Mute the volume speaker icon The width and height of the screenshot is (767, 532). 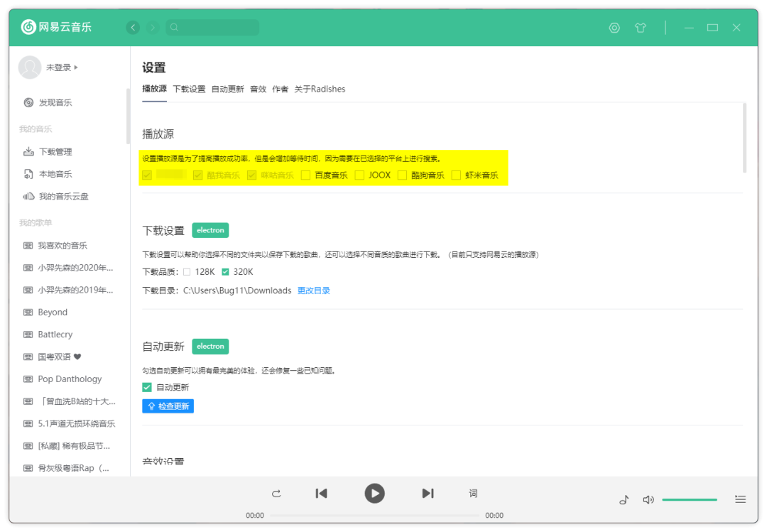(648, 499)
